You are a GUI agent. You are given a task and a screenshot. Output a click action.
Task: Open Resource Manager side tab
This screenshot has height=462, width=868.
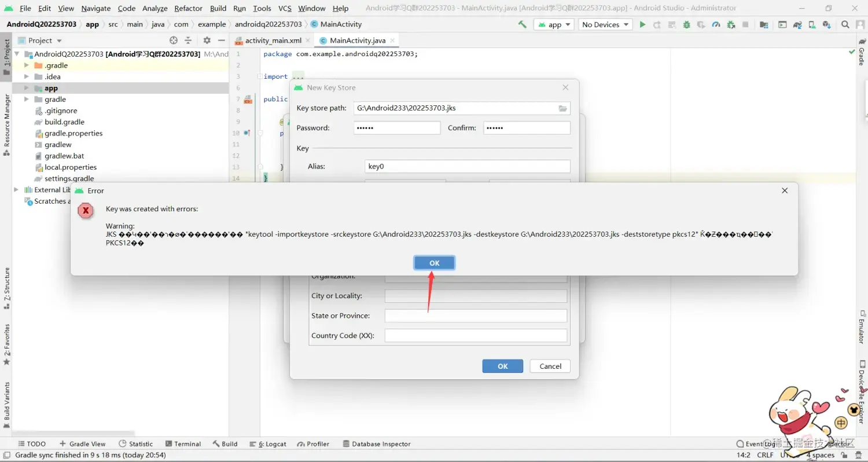pos(6,124)
